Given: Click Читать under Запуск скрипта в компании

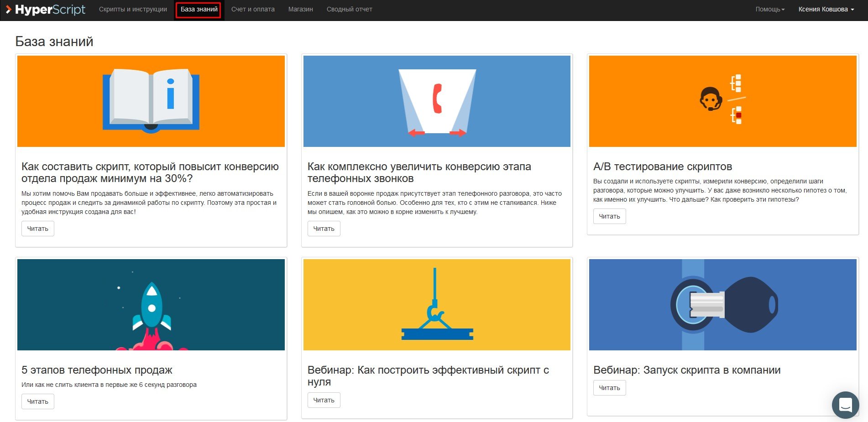Looking at the screenshot, I should click(x=610, y=388).
